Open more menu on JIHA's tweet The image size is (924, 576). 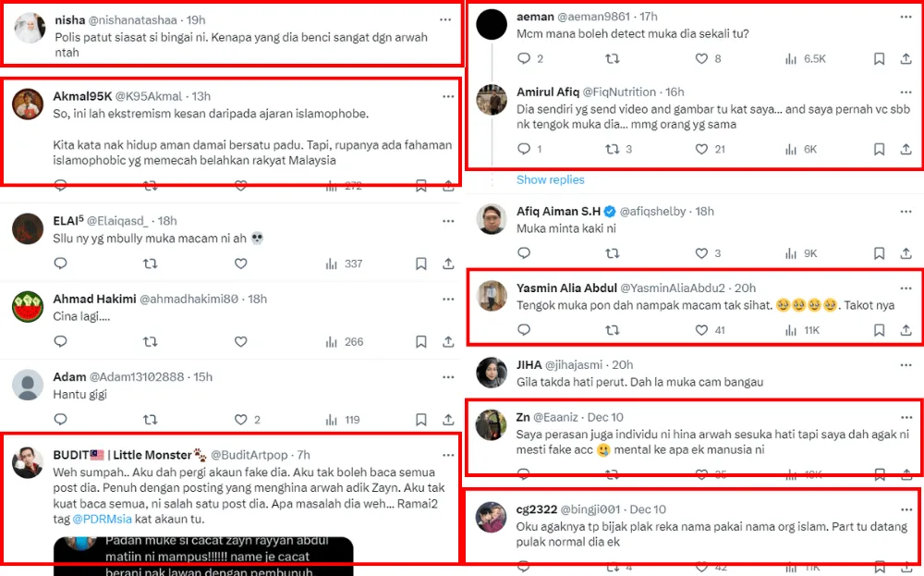910,364
